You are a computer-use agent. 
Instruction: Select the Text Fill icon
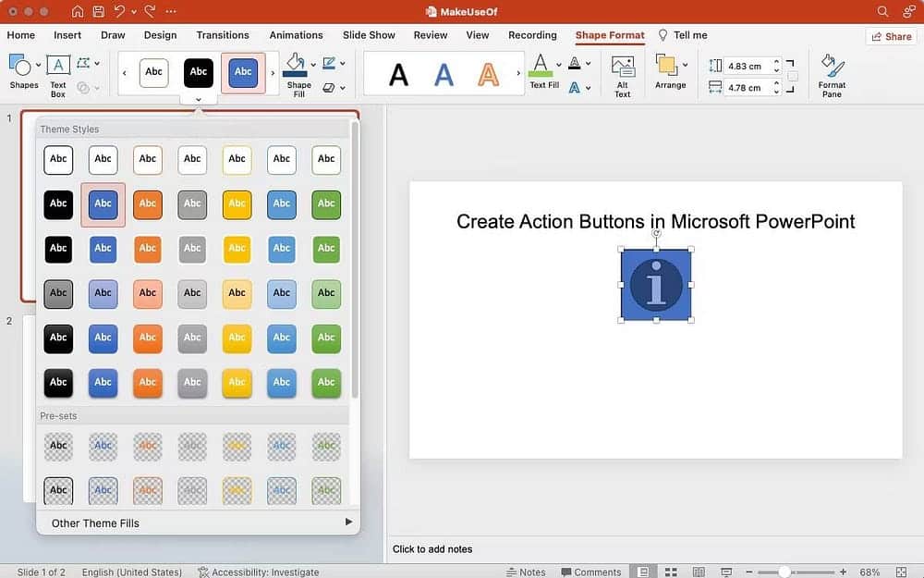click(543, 67)
